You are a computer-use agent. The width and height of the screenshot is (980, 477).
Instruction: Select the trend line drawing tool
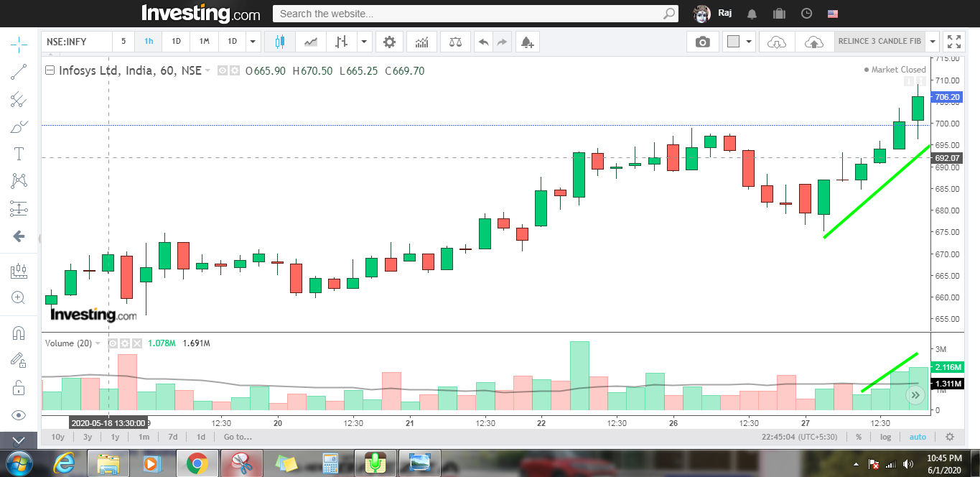[19, 72]
